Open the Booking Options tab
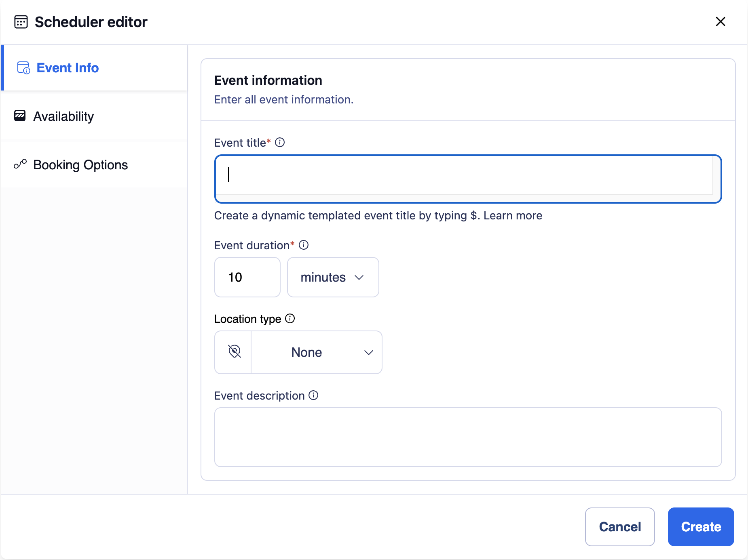Image resolution: width=748 pixels, height=560 pixels. (80, 164)
